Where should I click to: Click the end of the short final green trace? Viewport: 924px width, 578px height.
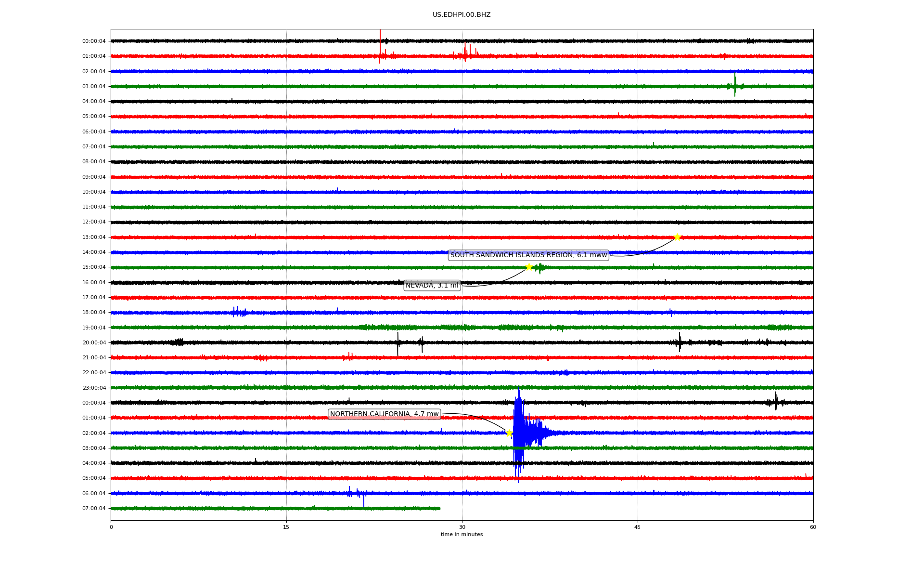439,508
